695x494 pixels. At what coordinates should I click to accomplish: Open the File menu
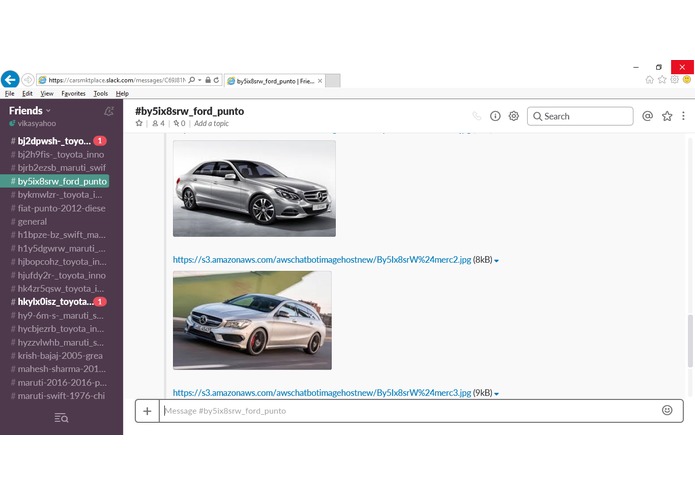tap(9, 93)
